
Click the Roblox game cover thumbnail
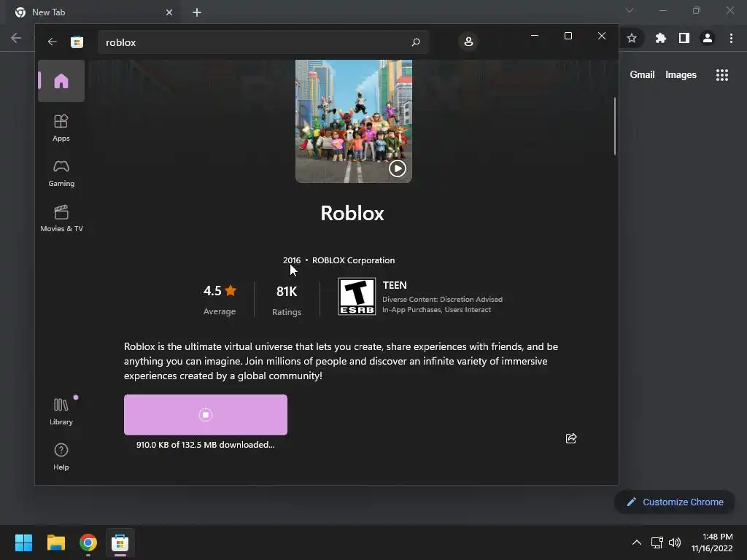[354, 121]
